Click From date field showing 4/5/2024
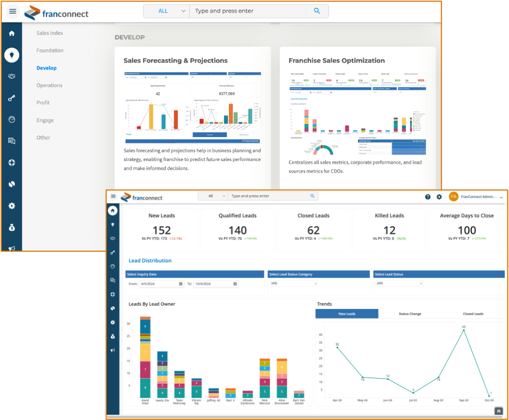The image size is (509, 420). [x=162, y=284]
